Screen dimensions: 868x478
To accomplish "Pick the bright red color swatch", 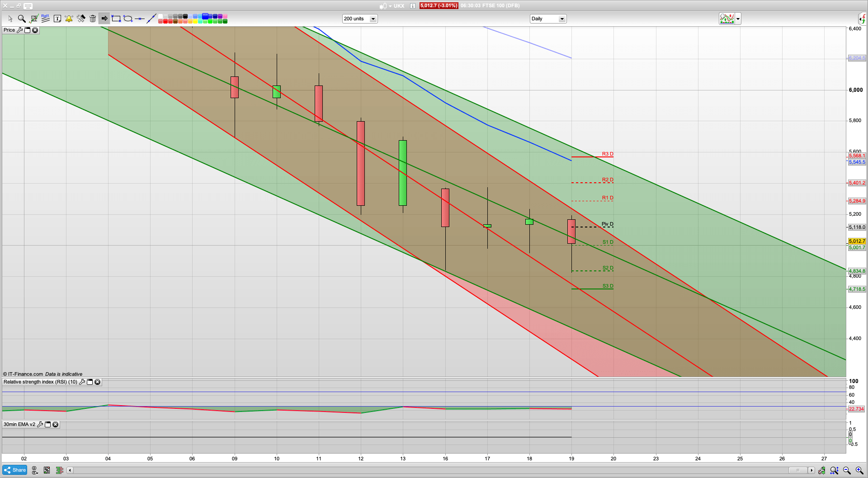I will click(x=165, y=21).
